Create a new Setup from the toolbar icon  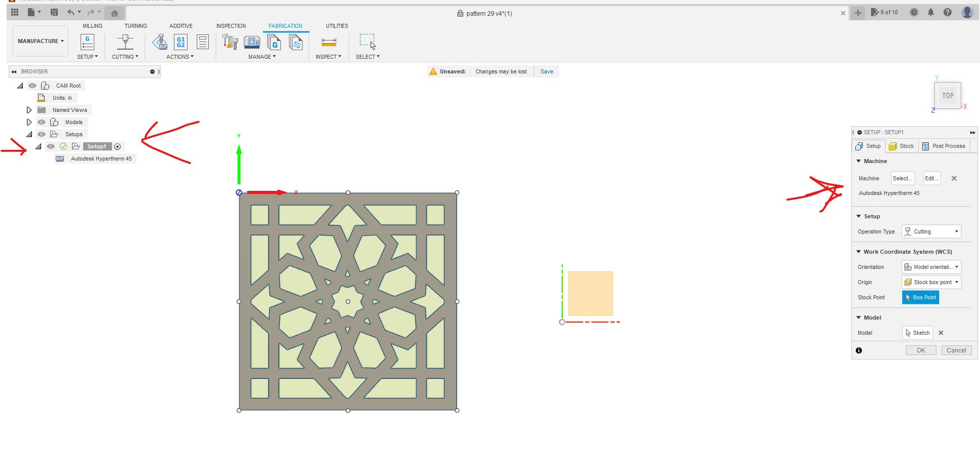point(87,42)
